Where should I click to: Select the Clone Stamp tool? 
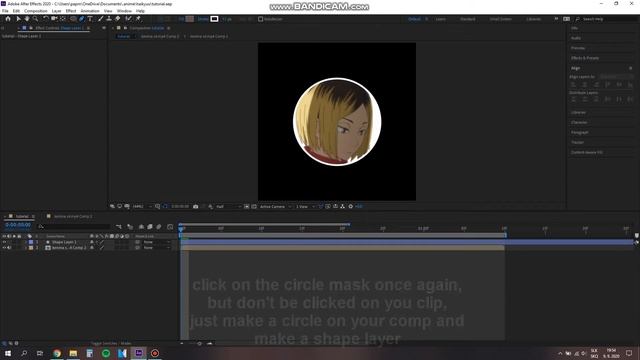[109, 19]
